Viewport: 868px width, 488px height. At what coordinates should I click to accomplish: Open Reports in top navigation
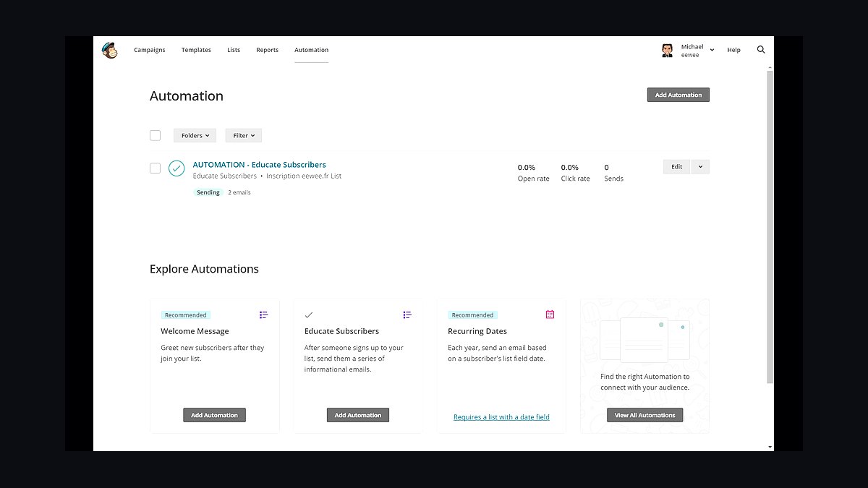267,50
